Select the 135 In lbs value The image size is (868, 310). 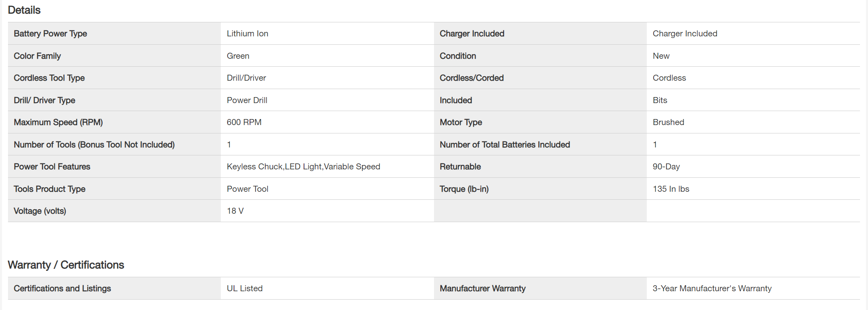[671, 189]
